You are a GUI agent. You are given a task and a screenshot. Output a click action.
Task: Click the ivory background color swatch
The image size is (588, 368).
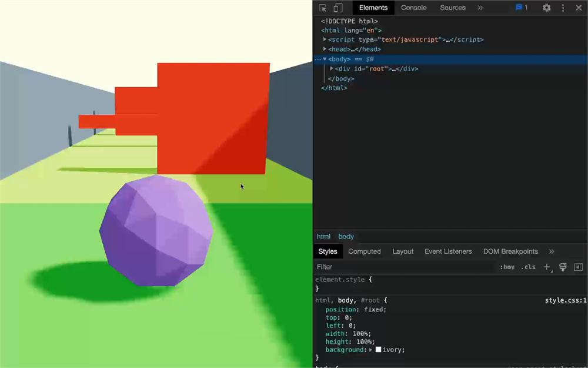click(378, 350)
